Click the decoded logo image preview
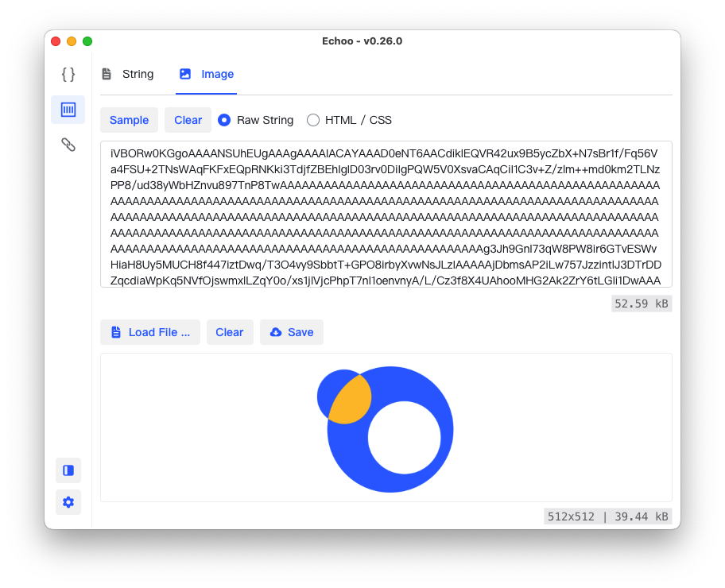The width and height of the screenshot is (725, 588). (x=386, y=429)
